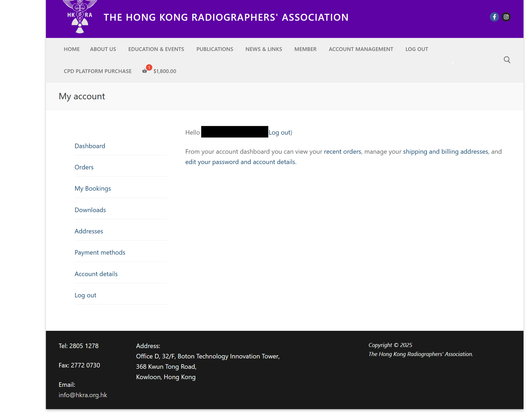This screenshot has height=420, width=532.
Task: Expand the ACCOUNT MANAGEMENT dropdown
Action: 361,49
